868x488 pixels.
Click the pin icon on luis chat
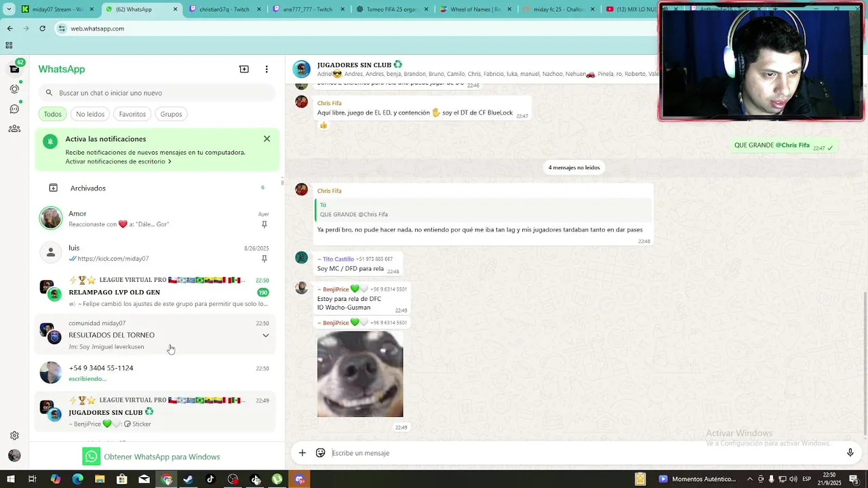click(x=264, y=259)
